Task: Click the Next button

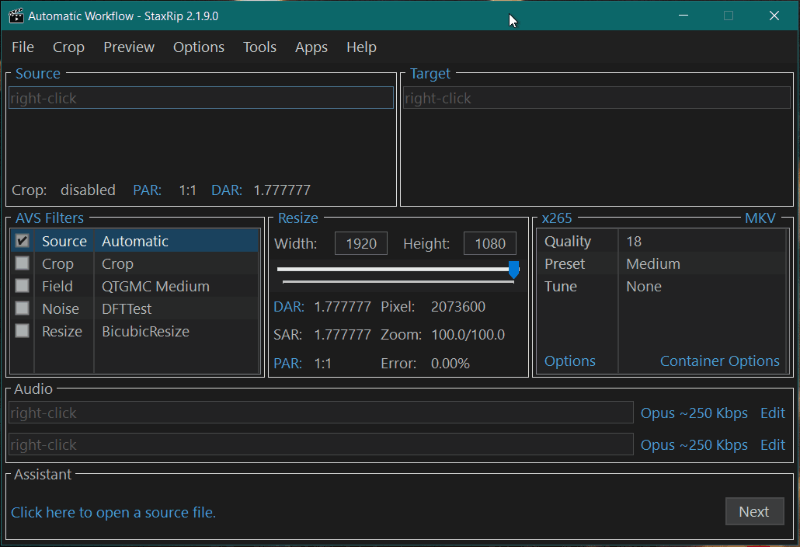Action: tap(754, 511)
